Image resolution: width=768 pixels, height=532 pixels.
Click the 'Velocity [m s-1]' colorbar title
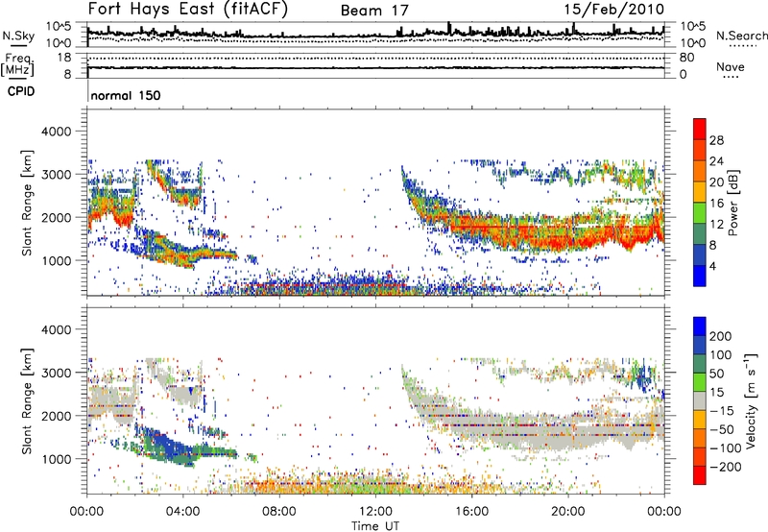751,400
